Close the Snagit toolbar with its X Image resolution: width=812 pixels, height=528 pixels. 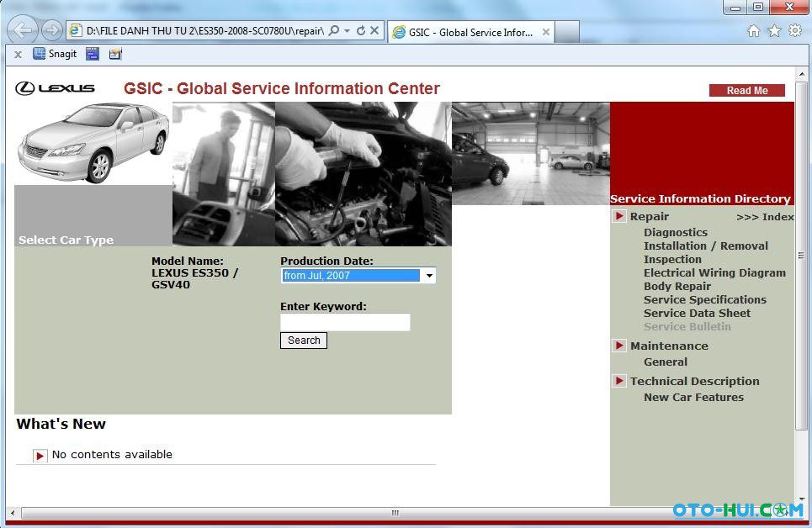point(19,54)
